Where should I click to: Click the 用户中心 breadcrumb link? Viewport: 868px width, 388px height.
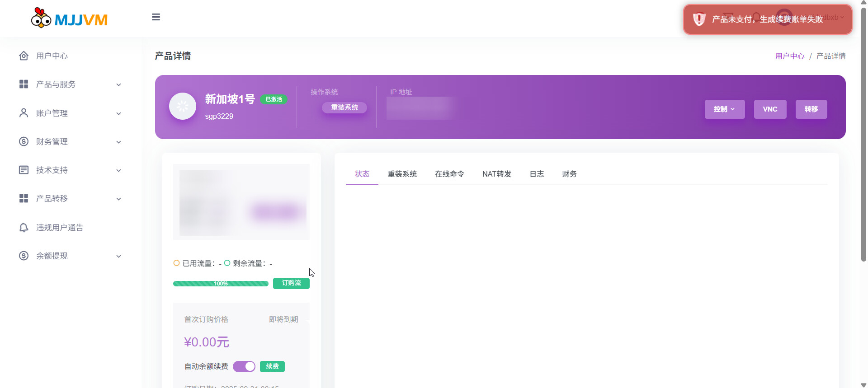tap(789, 56)
